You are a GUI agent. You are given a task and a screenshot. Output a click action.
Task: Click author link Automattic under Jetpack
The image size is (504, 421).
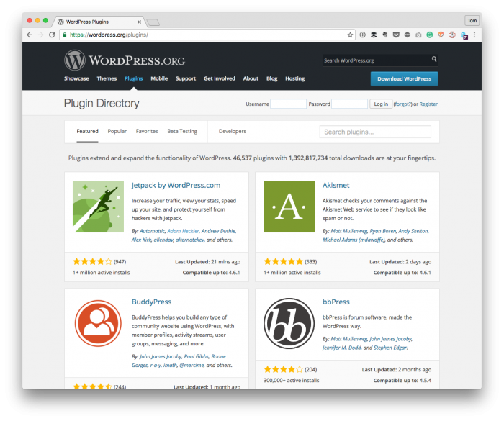pyautogui.click(x=152, y=231)
